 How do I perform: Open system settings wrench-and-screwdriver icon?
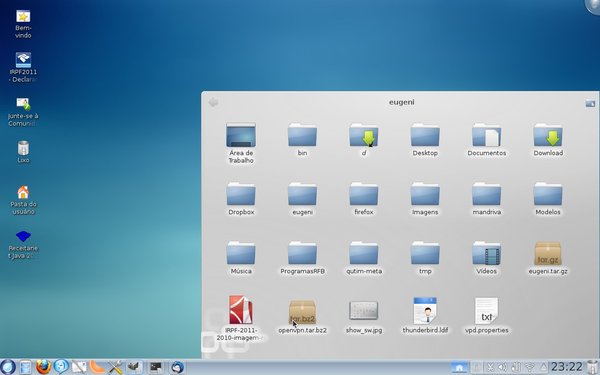pos(115,367)
